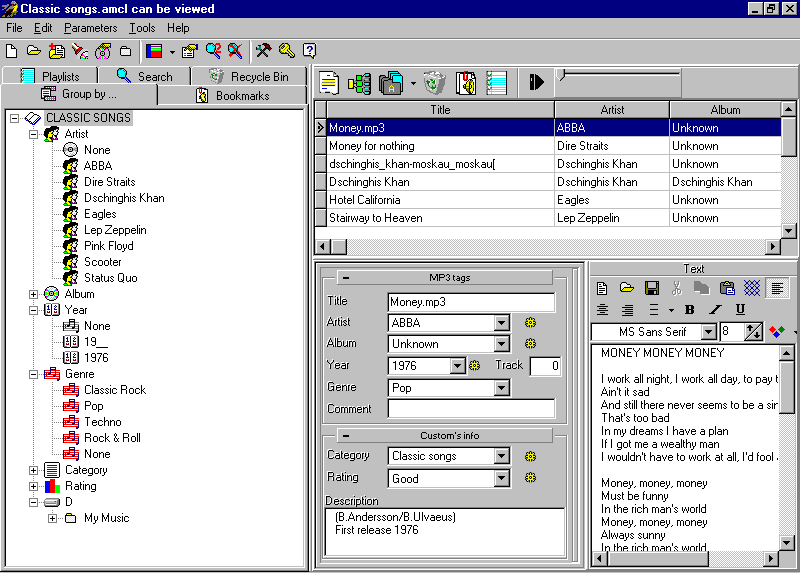800x573 pixels.
Task: Open the hammer and tools options icon
Action: (x=263, y=51)
